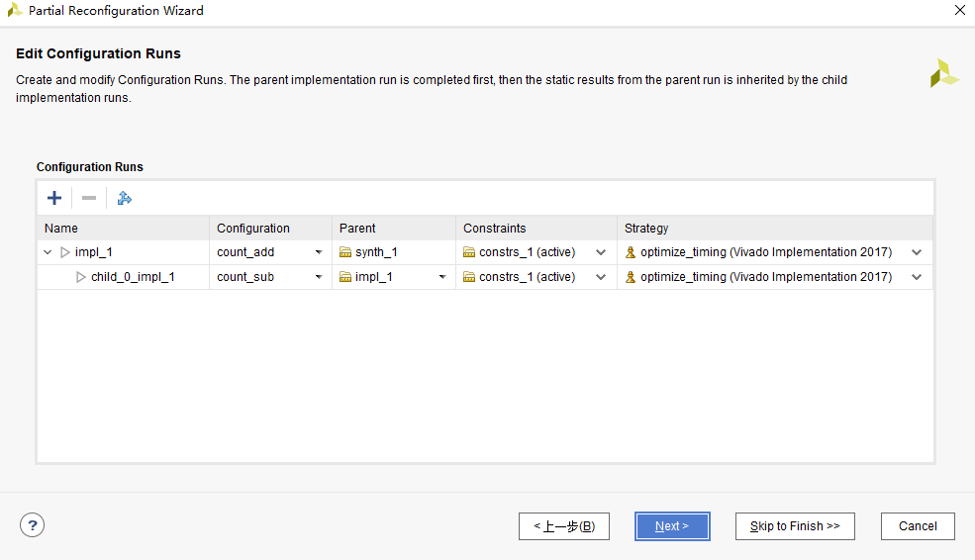Open the Parent dropdown for child_0_impl_1

tap(442, 277)
